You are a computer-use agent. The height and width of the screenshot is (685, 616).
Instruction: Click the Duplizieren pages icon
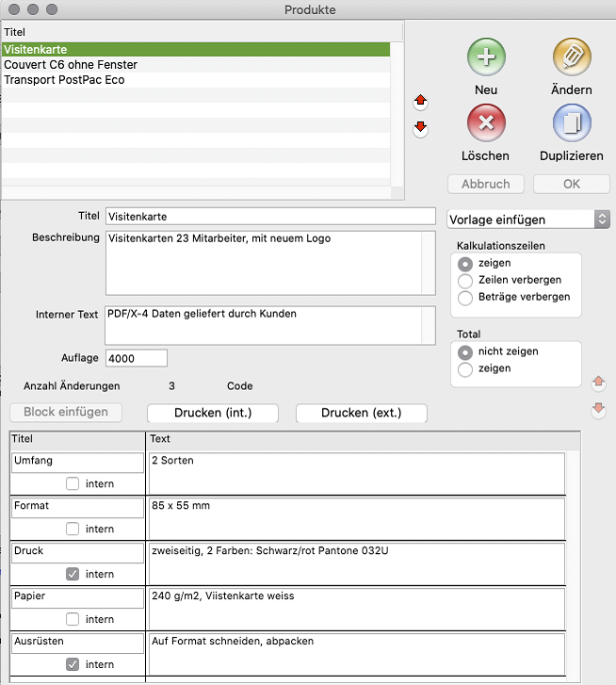pos(571,122)
